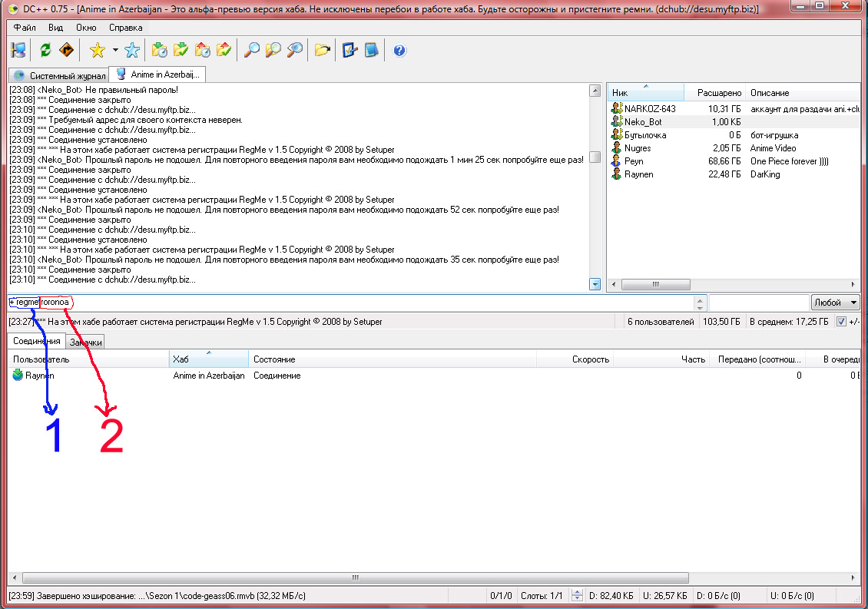This screenshot has height=609, width=868.
Task: Toggle the +/- joins checkbox in status bar
Action: pos(841,322)
